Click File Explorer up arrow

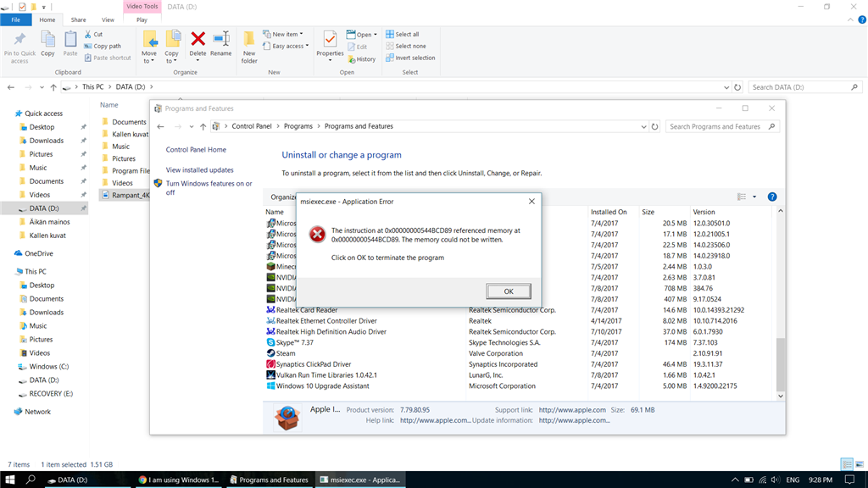pyautogui.click(x=53, y=87)
